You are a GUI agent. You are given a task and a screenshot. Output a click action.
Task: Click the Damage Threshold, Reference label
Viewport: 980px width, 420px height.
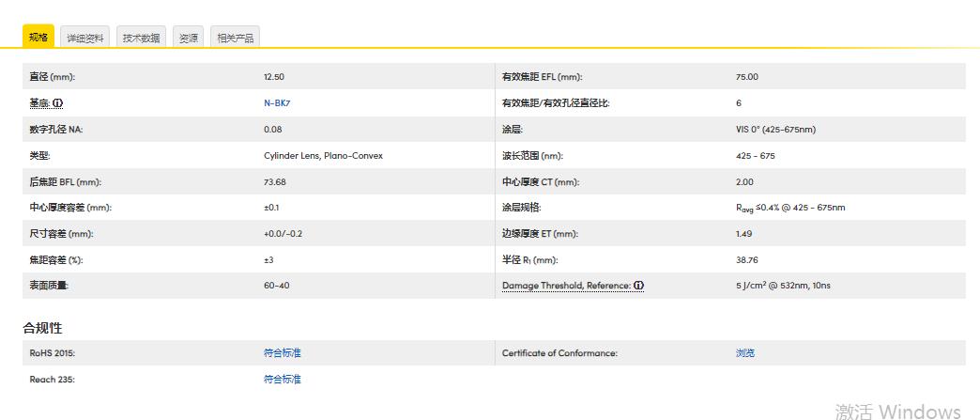tap(566, 286)
